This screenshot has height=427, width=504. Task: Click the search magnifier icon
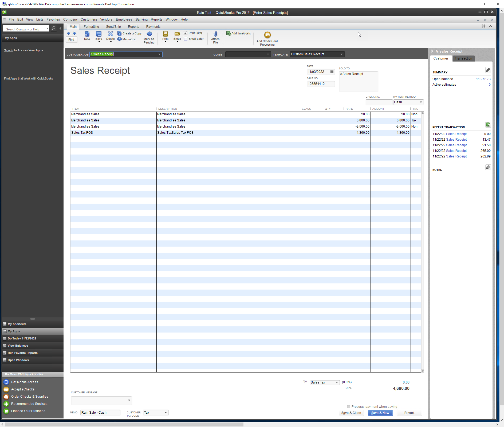[x=53, y=28]
